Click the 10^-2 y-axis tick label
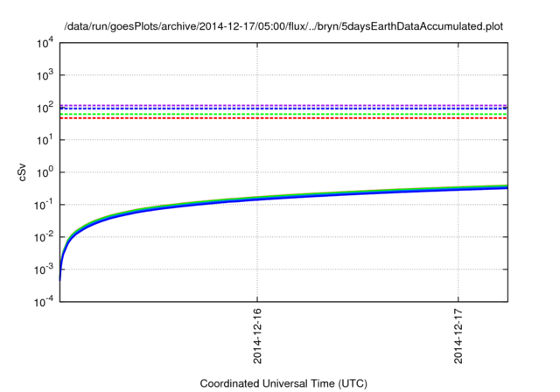This screenshot has width=560, height=392. click(44, 237)
